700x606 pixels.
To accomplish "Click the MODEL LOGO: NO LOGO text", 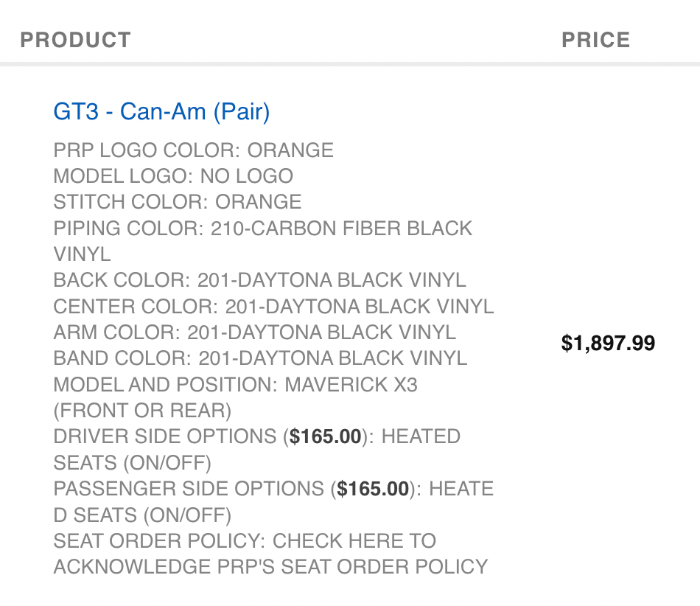I will coord(173,176).
